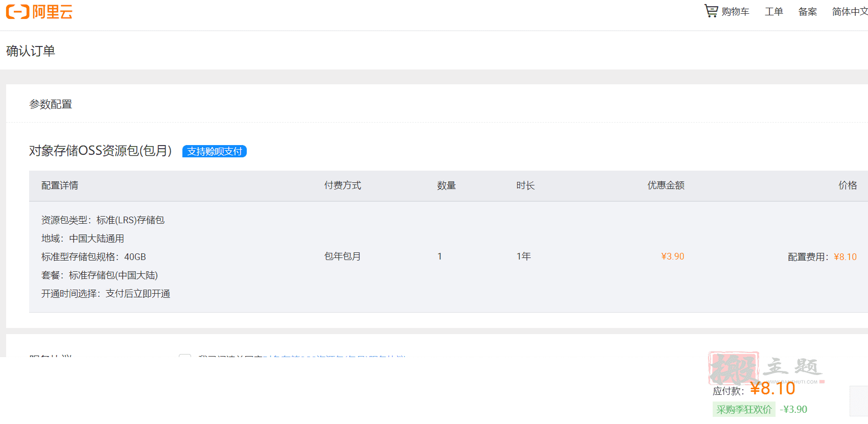Switch language via 简体中文
Viewport: 868px width, 424px height.
(850, 12)
